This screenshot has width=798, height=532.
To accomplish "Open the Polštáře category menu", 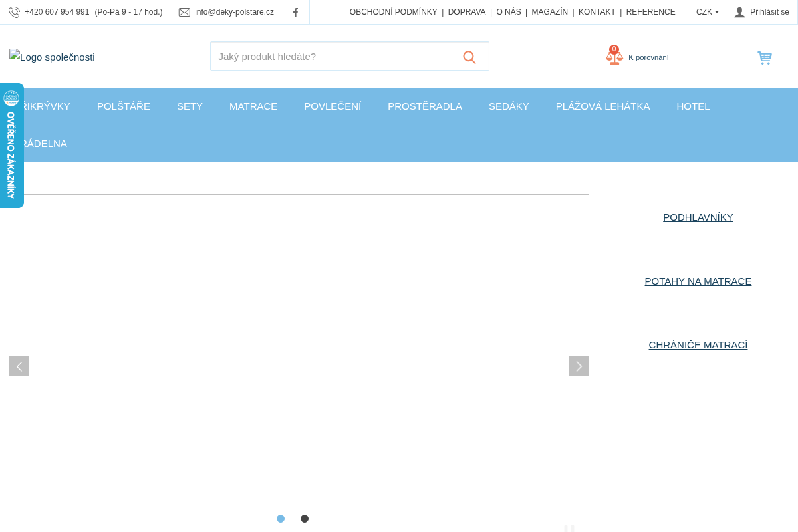I will (x=124, y=106).
